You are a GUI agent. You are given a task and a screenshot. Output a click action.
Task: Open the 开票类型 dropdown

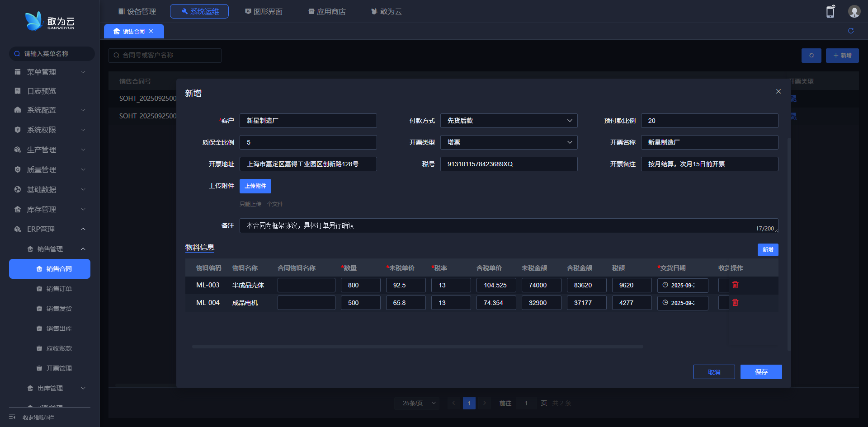tap(509, 142)
